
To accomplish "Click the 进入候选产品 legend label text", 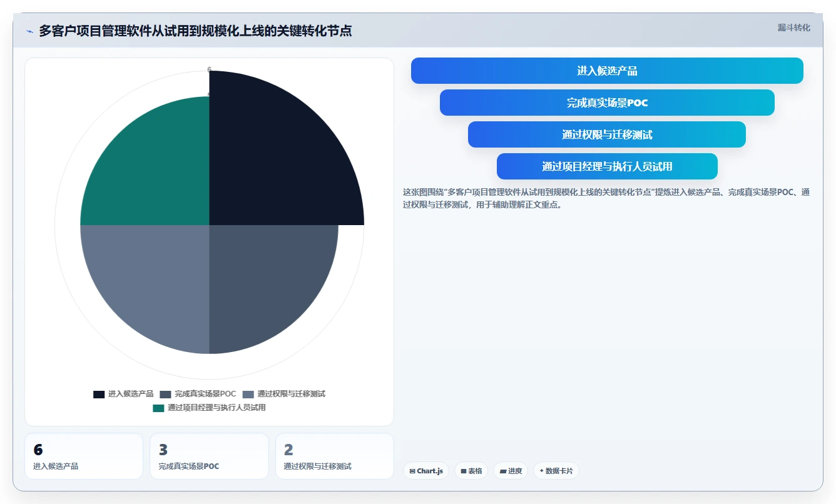I will pos(131,395).
